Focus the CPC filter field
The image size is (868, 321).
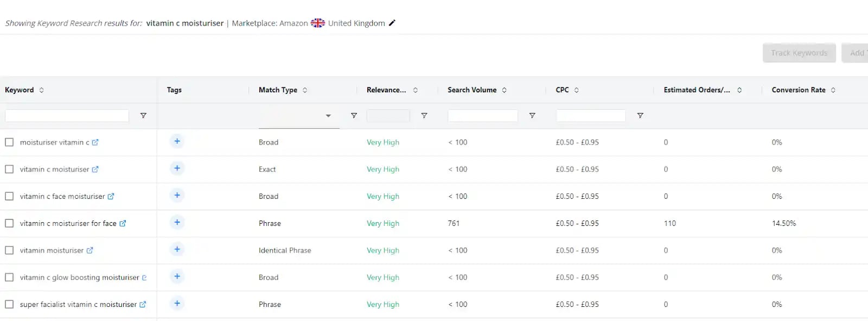coord(591,116)
